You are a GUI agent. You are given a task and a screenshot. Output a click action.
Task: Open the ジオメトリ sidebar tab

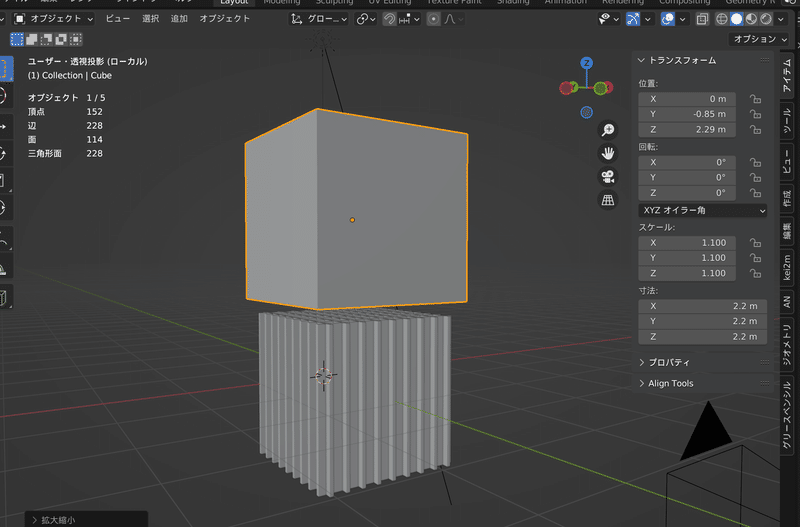coord(787,345)
